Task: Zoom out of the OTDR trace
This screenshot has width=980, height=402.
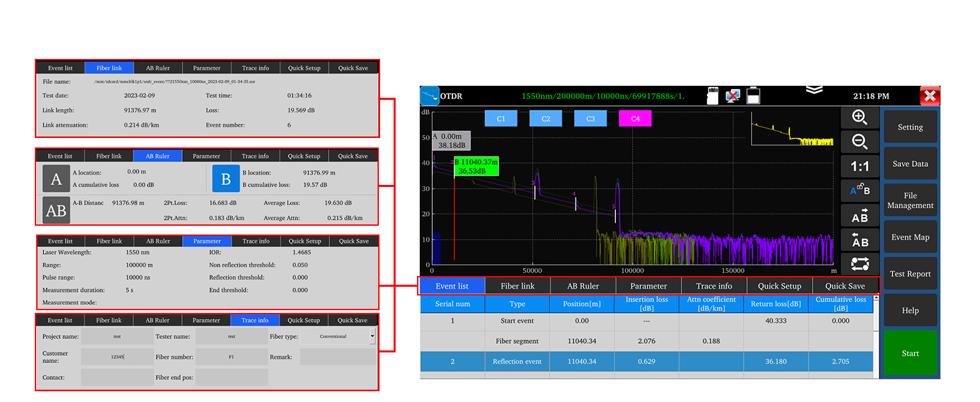Action: pos(860,141)
